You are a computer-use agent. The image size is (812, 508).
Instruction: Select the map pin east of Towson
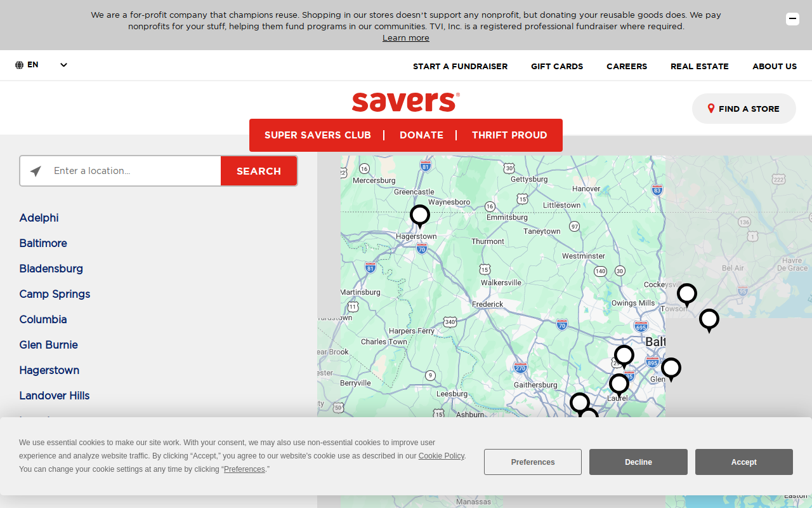pyautogui.click(x=709, y=321)
